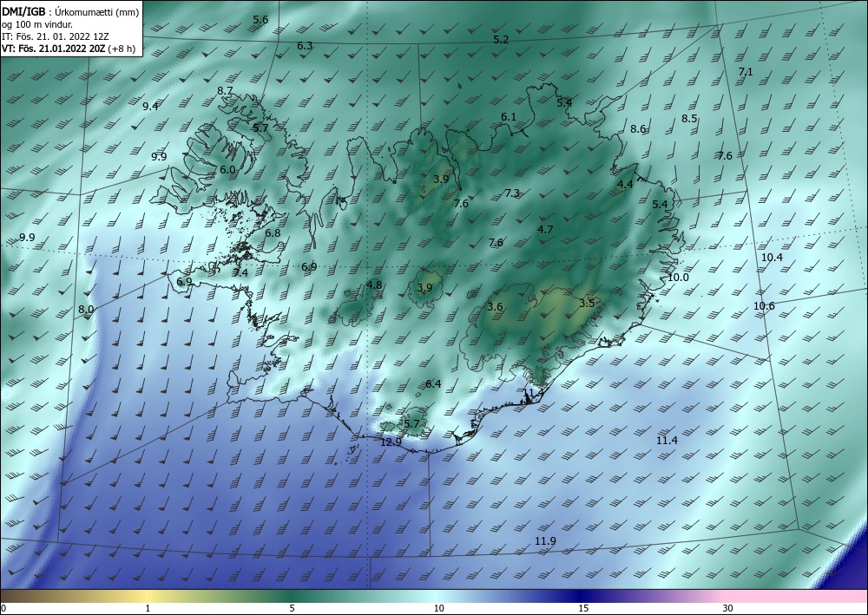Click the colour scale tick label 30

(728, 609)
